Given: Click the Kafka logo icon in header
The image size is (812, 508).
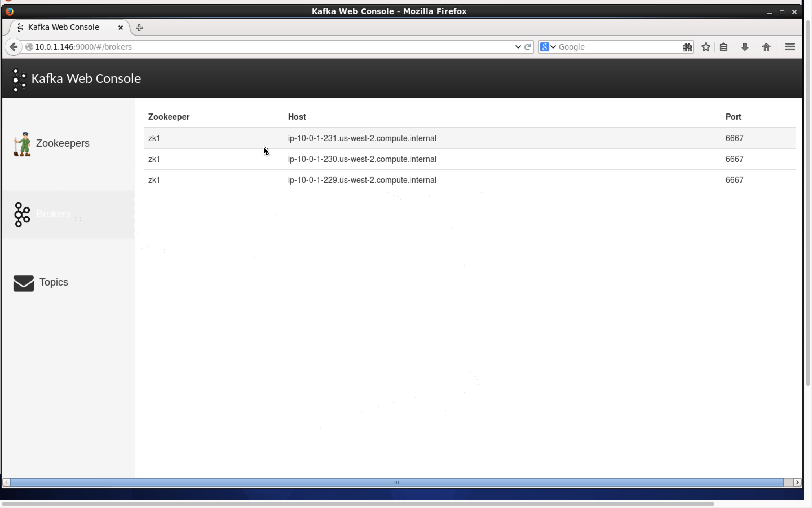Looking at the screenshot, I should pyautogui.click(x=19, y=80).
